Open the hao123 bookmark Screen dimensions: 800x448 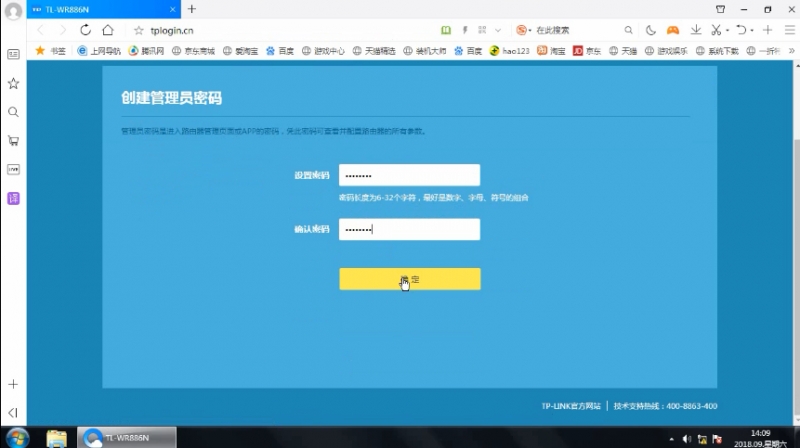click(510, 51)
